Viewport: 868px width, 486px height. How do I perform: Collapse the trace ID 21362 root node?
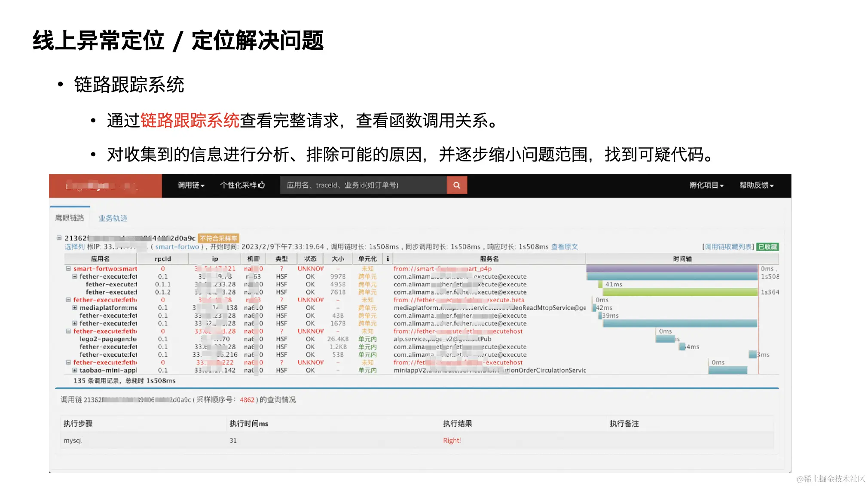click(x=59, y=238)
